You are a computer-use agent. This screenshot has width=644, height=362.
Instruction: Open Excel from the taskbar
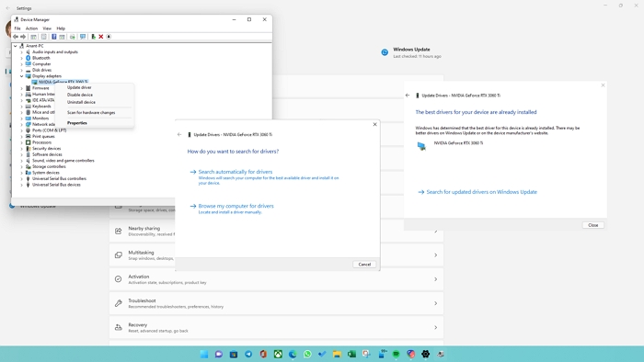click(352, 354)
